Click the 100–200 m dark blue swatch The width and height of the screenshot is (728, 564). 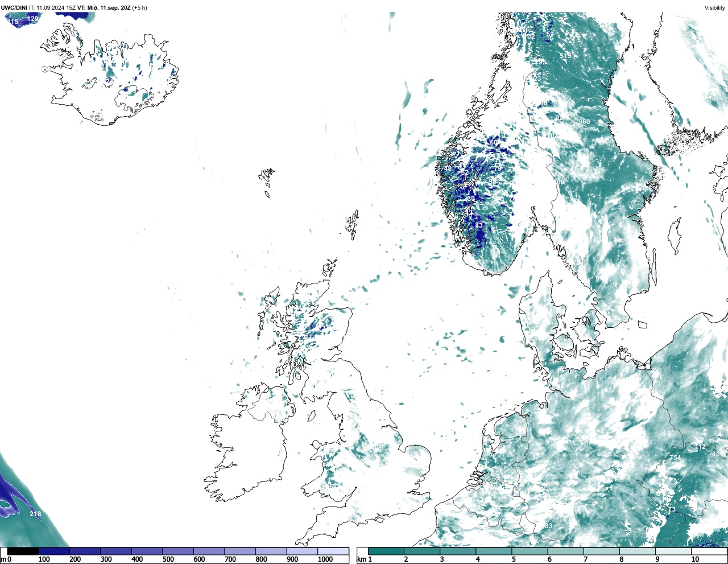pos(54,551)
